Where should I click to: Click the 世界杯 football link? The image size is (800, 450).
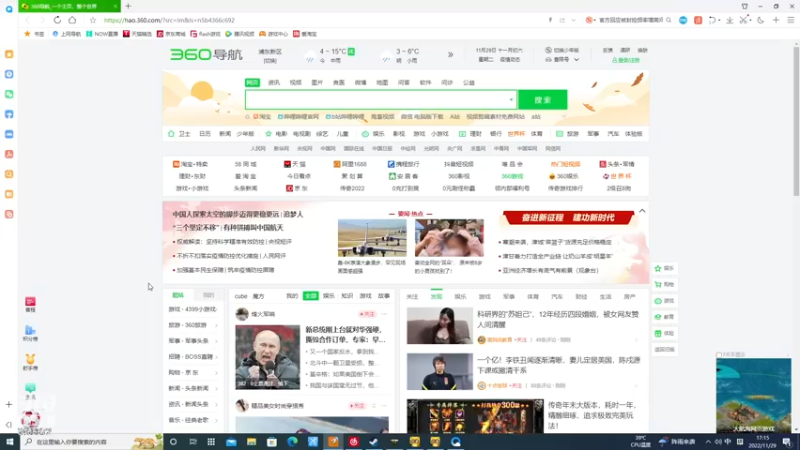click(x=617, y=176)
